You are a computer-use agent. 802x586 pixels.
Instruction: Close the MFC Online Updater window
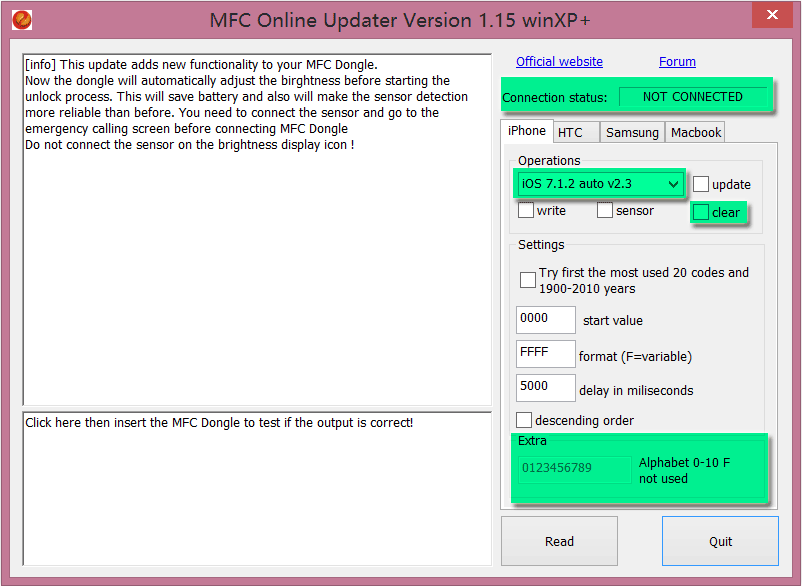coord(769,16)
